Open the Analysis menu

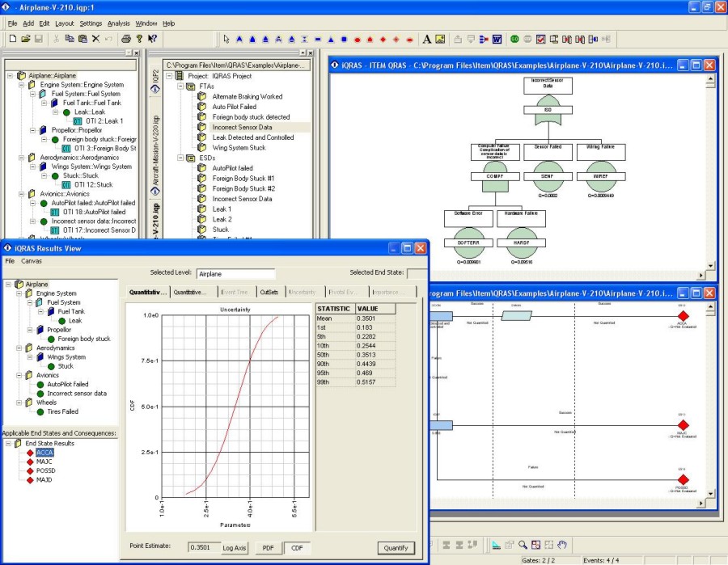pyautogui.click(x=118, y=23)
